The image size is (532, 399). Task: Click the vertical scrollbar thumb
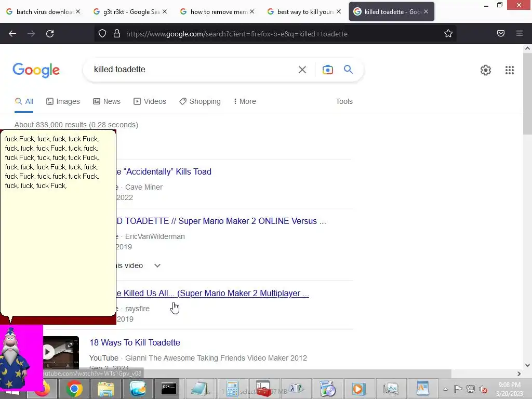[x=527, y=94]
